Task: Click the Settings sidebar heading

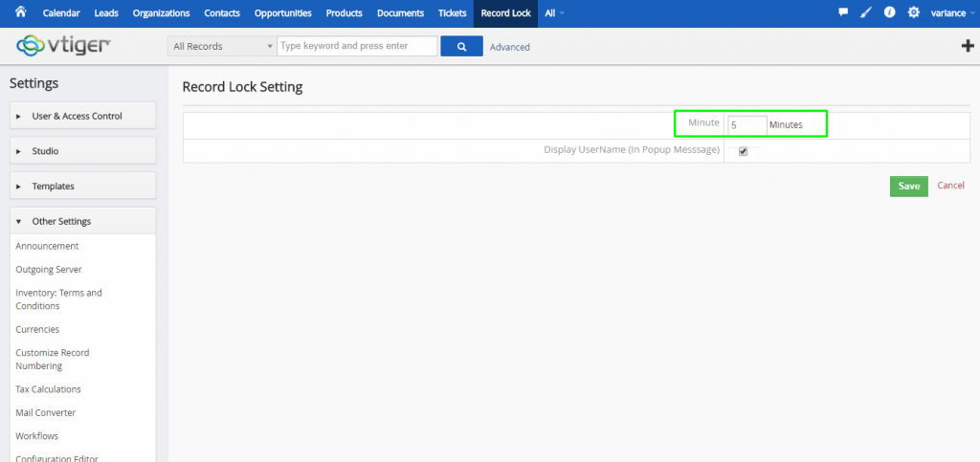Action: [34, 83]
